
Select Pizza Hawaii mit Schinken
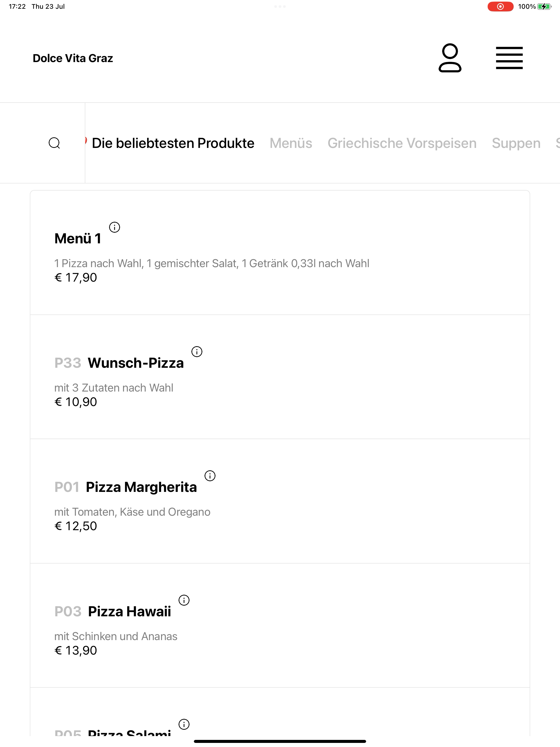(280, 625)
